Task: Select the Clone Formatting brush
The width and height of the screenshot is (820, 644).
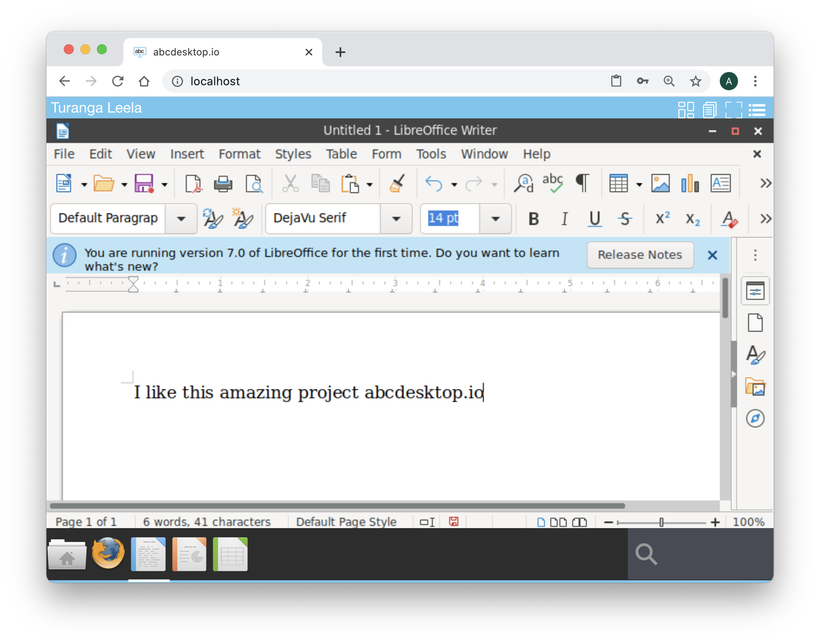Action: pos(397,183)
